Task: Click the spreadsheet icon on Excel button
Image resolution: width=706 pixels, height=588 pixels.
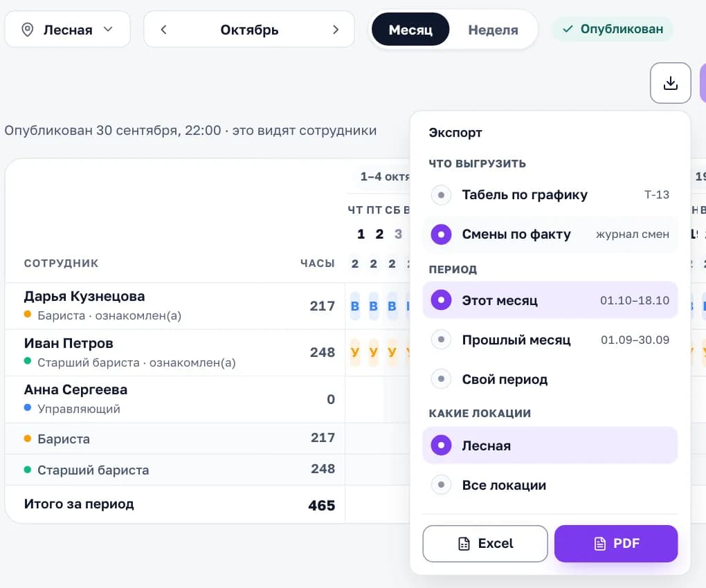Action: click(x=464, y=544)
